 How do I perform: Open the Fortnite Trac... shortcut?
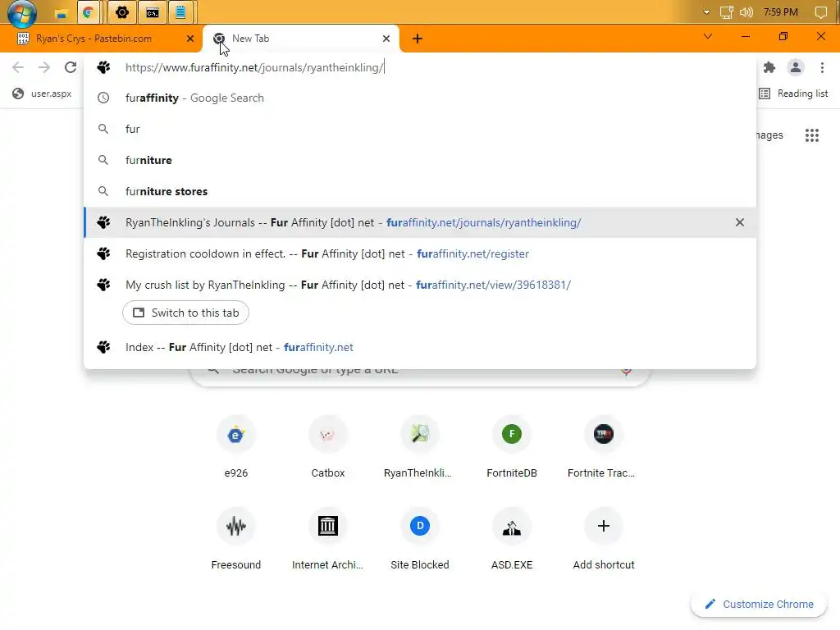coord(603,448)
